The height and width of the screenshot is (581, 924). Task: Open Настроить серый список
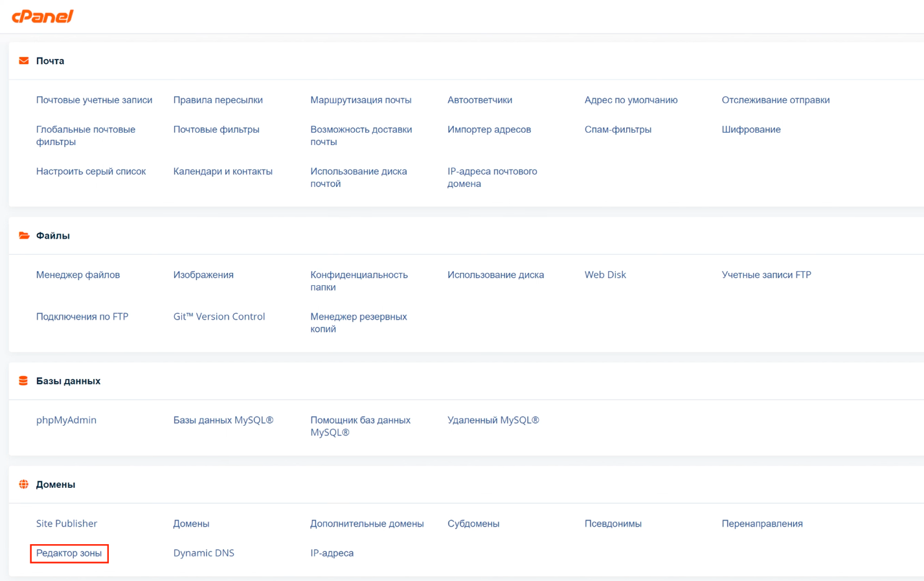[91, 171]
